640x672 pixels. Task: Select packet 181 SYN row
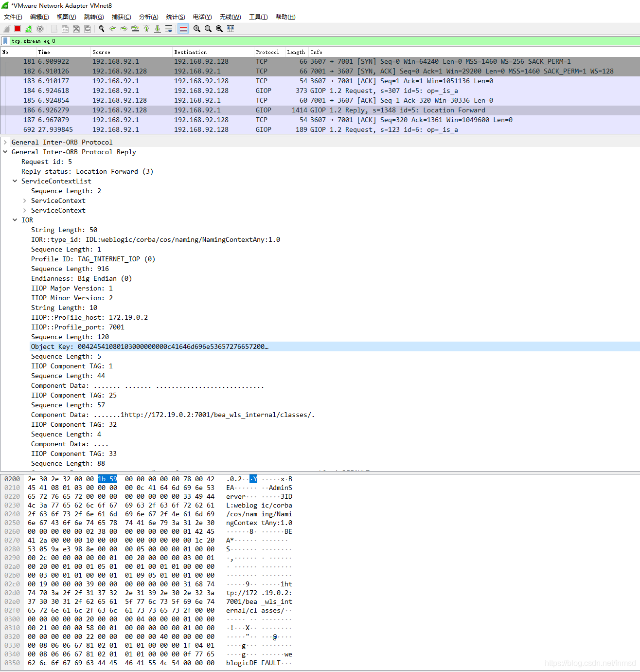coord(320,61)
